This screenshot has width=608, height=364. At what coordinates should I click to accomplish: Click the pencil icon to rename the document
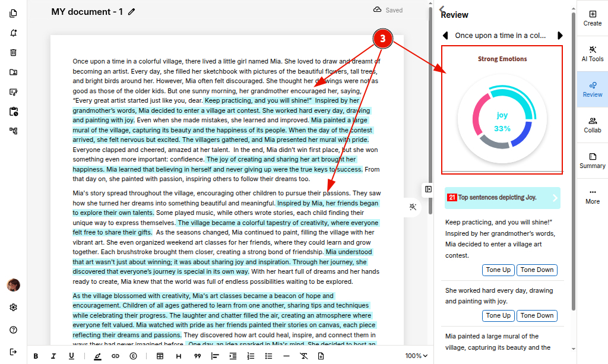(132, 12)
